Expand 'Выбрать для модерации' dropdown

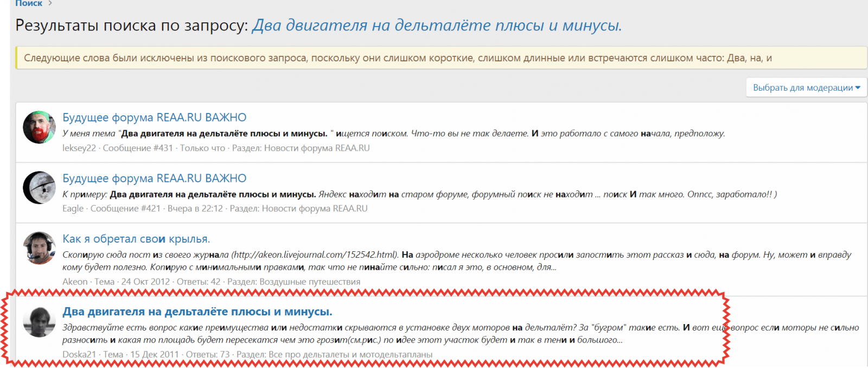pos(806,87)
